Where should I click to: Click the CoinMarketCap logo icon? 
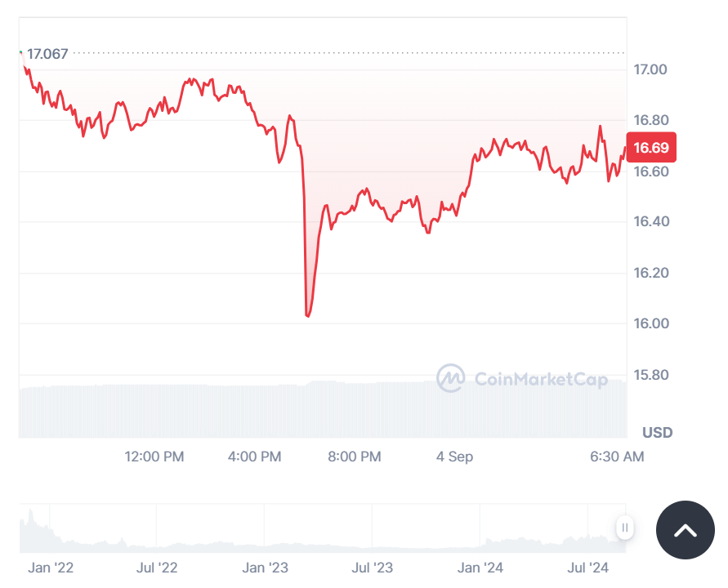point(453,379)
